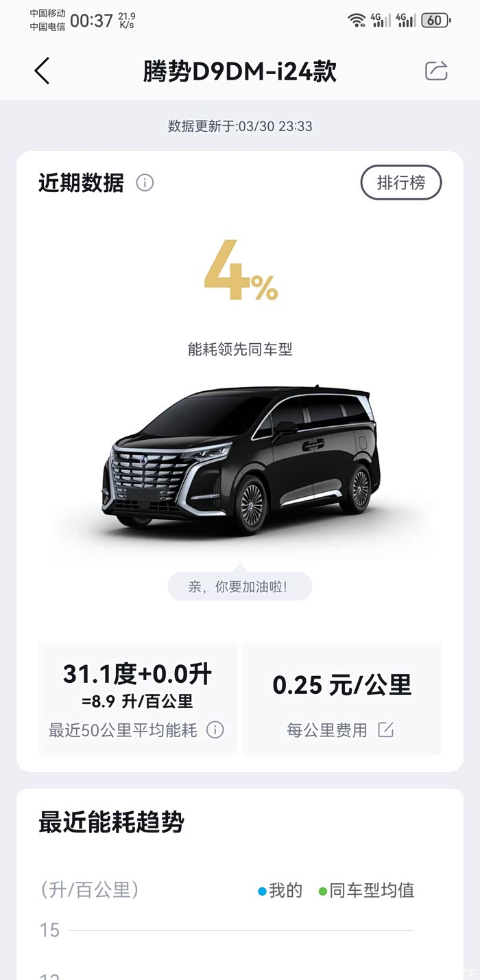
Task: Select the 31.1度+0.0升 energy card
Action: point(137,698)
